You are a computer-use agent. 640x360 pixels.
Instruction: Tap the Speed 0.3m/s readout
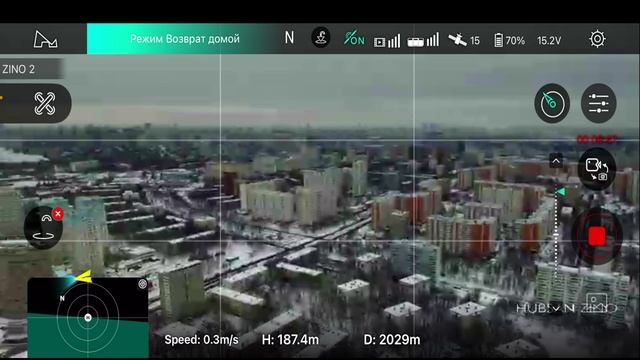201,340
